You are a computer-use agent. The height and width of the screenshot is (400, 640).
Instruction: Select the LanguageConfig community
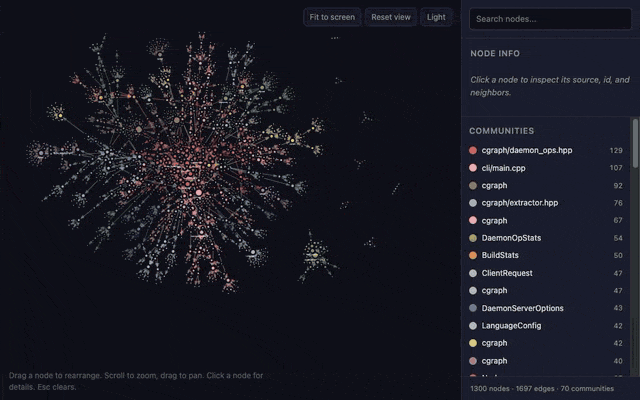point(546,326)
